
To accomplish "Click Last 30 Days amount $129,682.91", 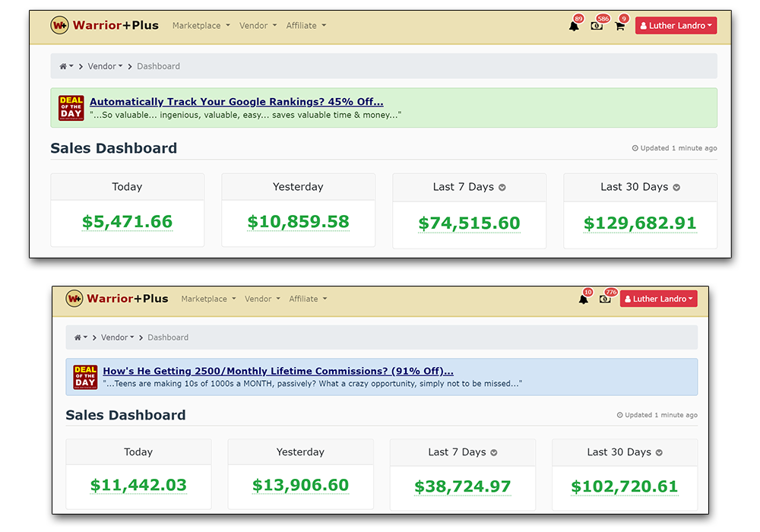I will point(640,223).
